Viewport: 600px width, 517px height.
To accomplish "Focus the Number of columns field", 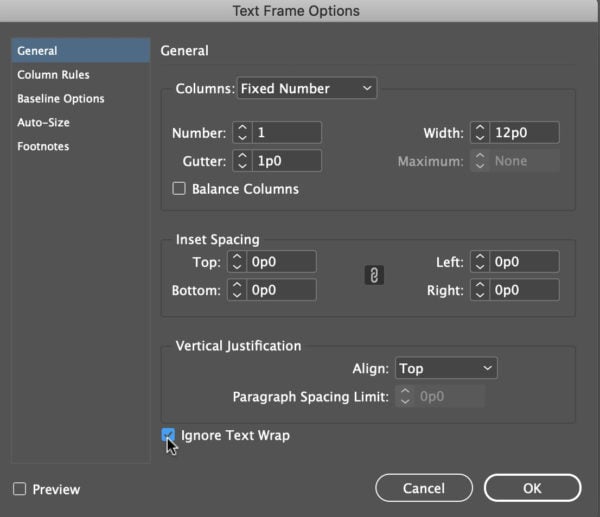I will tap(287, 132).
